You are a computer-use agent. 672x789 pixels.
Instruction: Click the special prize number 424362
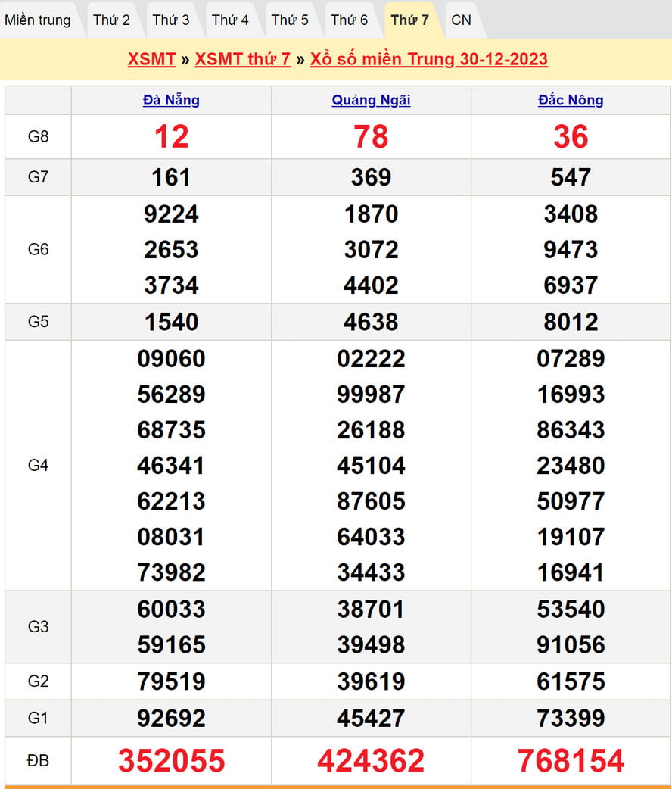coord(371,761)
